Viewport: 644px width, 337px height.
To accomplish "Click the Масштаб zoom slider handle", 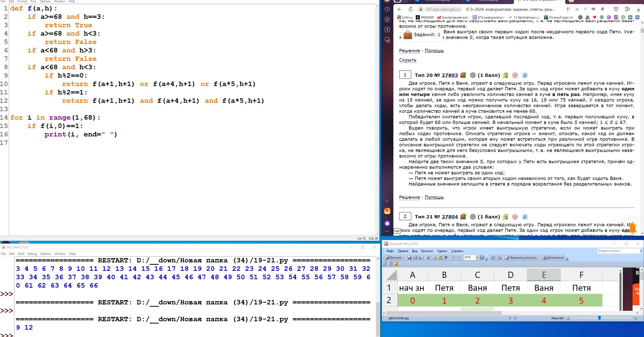I will pos(599,318).
